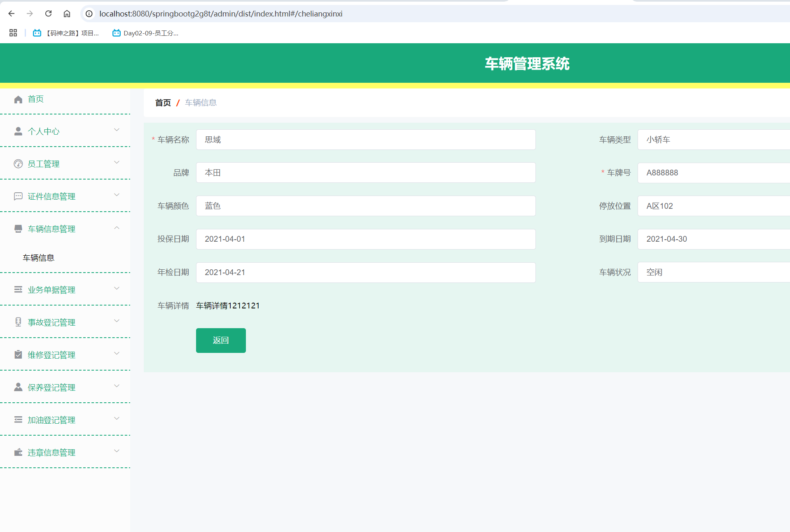Image resolution: width=790 pixels, height=532 pixels.
Task: Click the browser home icon
Action: tap(67, 13)
